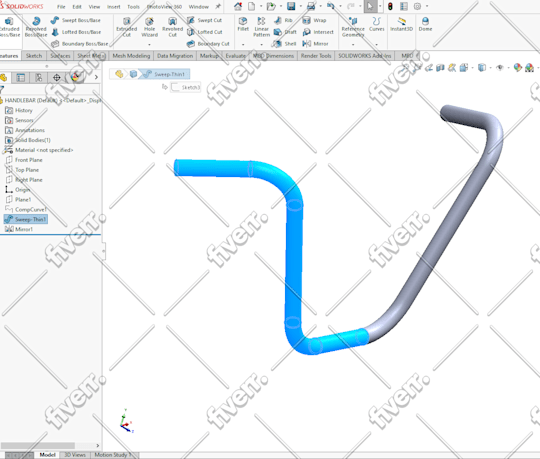Image resolution: width=540 pixels, height=459 pixels.
Task: Open the Curves dropdown arrow
Action: (376, 44)
